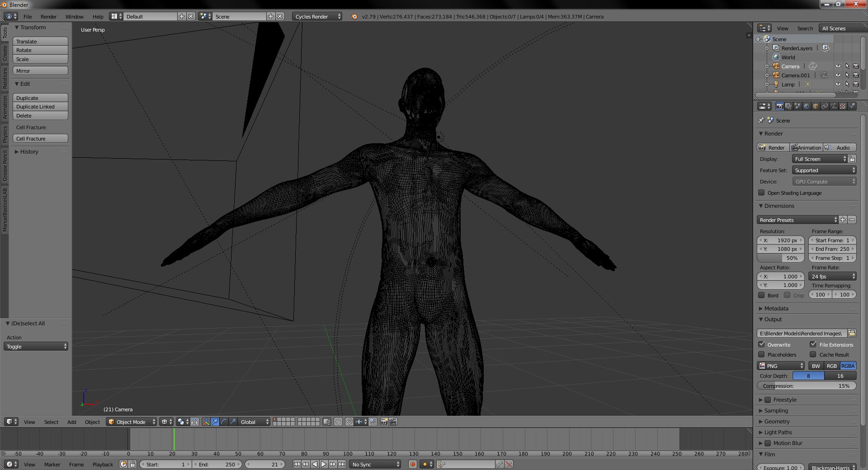The image size is (868, 470).
Task: Toggle Camera selectability arrow icon
Action: (x=847, y=66)
